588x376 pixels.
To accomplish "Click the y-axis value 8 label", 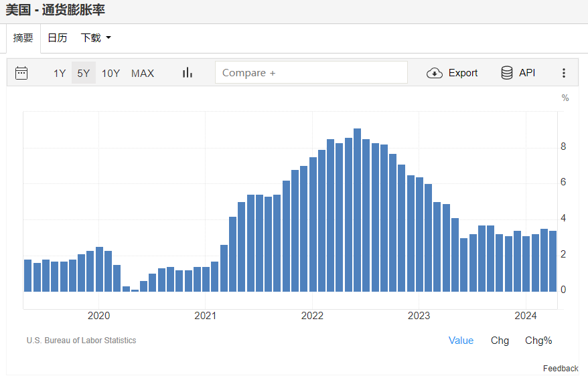I will coord(563,147).
